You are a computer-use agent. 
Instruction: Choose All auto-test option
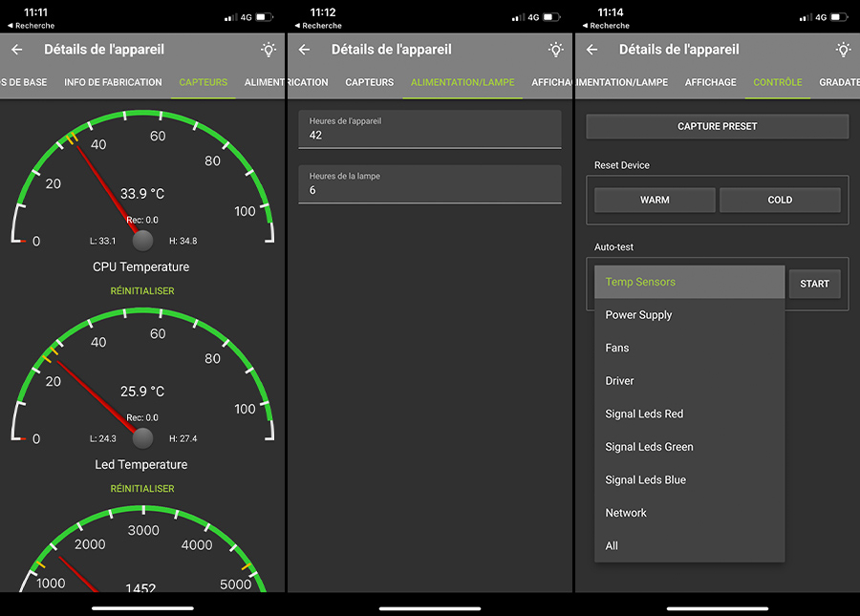pyautogui.click(x=689, y=546)
